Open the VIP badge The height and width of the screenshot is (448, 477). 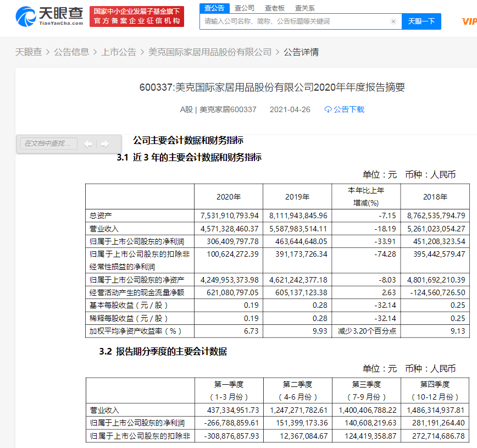[469, 21]
